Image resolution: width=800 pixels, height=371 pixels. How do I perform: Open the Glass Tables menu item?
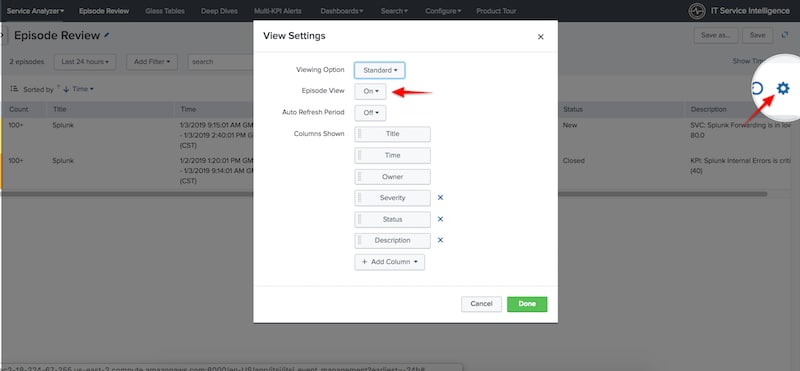point(165,11)
